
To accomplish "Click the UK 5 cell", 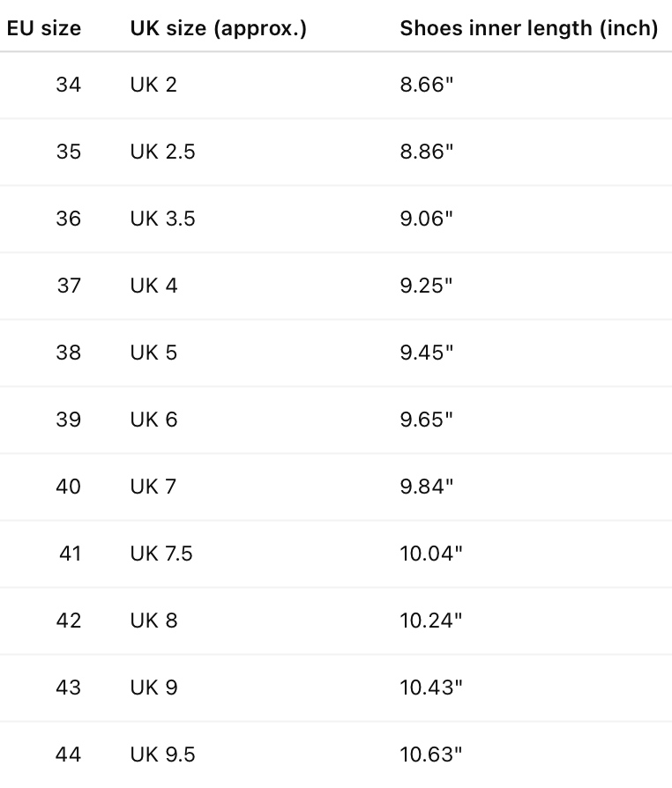I will pyautogui.click(x=153, y=353).
